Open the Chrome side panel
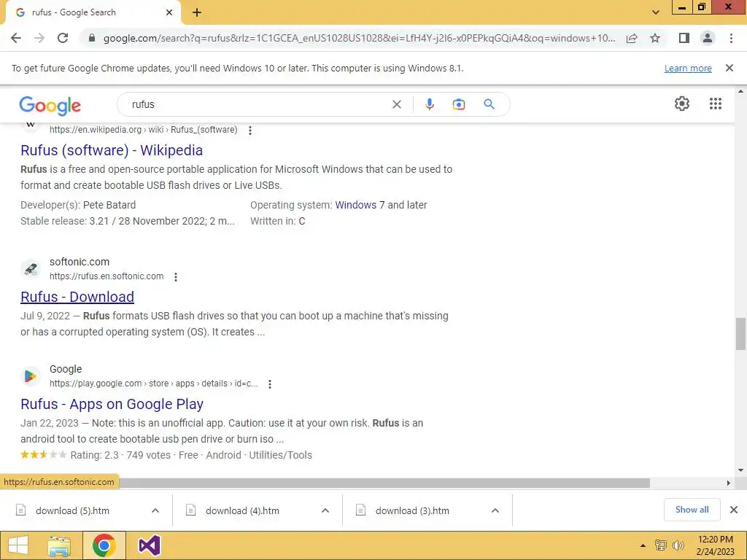 coord(684,38)
